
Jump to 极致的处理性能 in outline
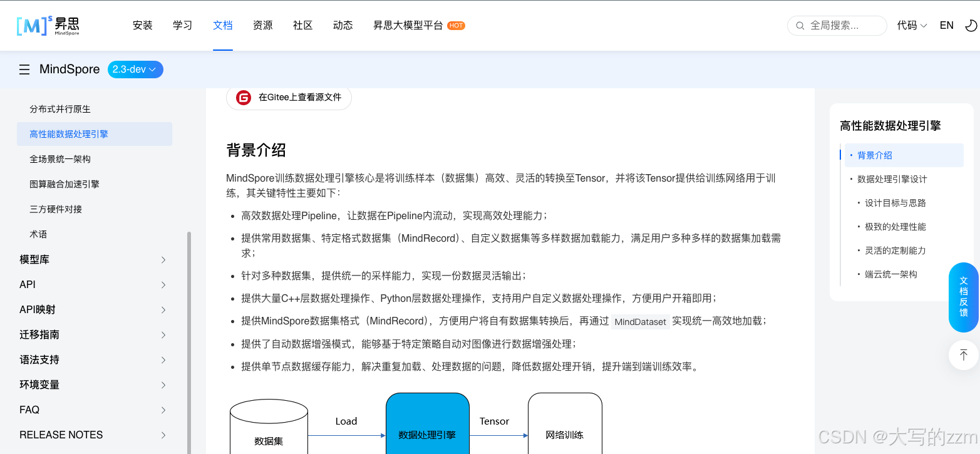pyautogui.click(x=895, y=227)
